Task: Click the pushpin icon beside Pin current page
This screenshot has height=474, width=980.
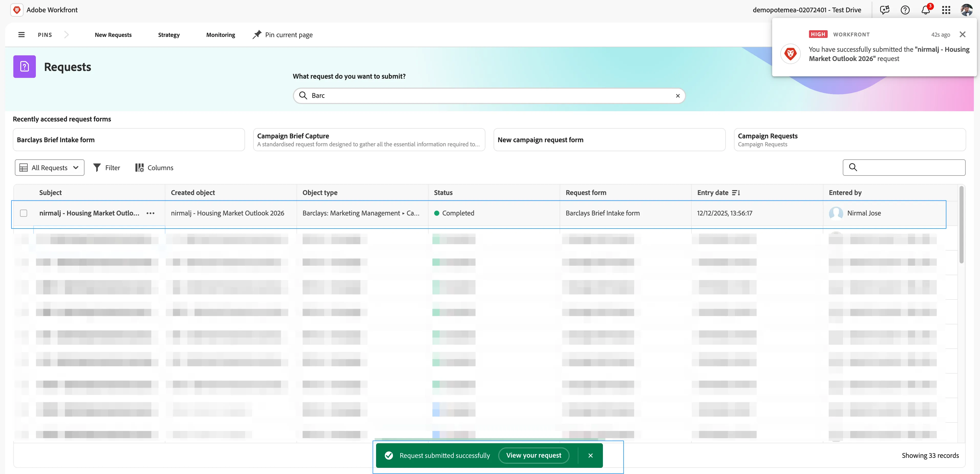Action: pyautogui.click(x=257, y=35)
